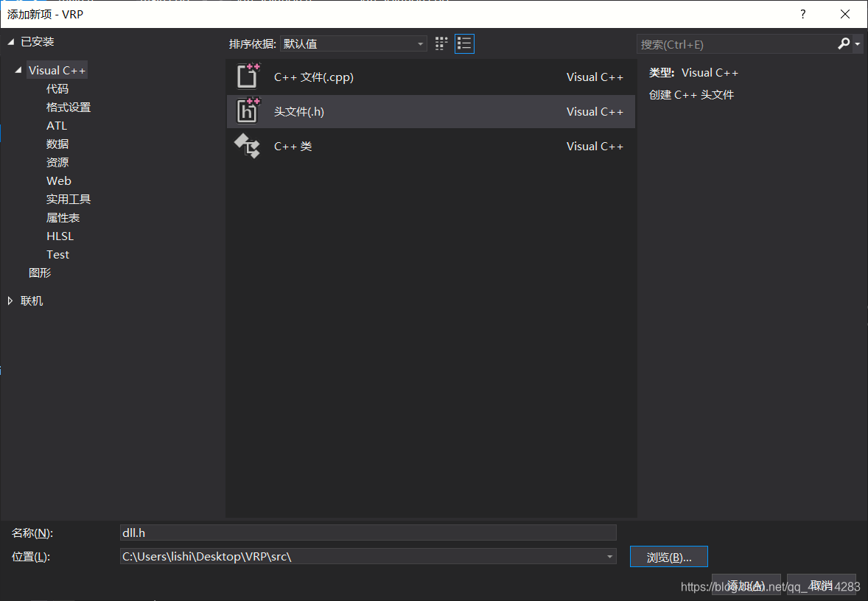Open the help question mark button

click(x=802, y=14)
